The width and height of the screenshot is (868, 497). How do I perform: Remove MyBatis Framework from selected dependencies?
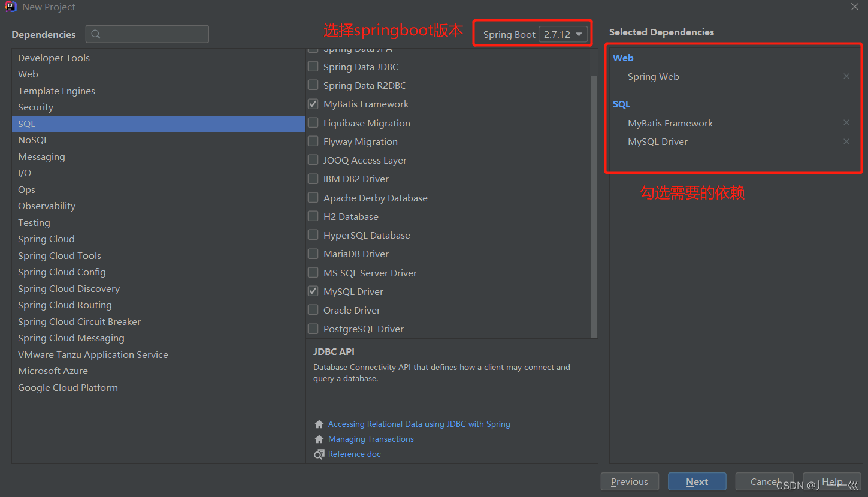click(x=846, y=122)
